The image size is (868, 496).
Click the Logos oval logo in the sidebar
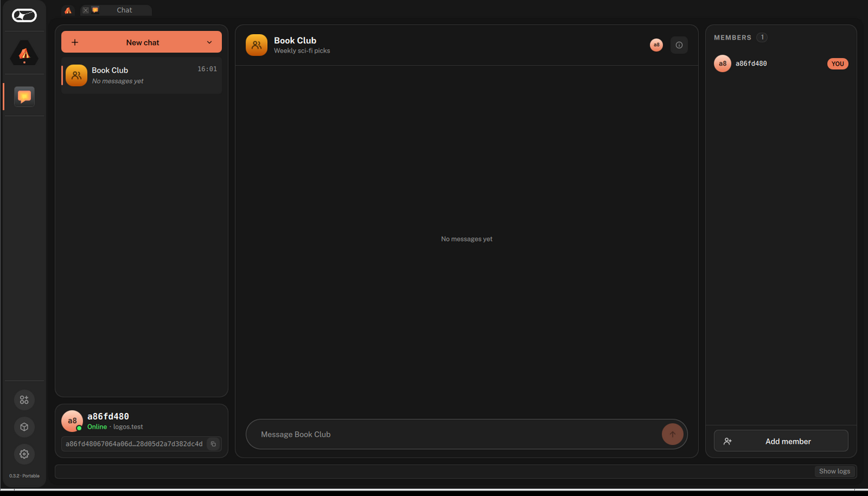(24, 15)
